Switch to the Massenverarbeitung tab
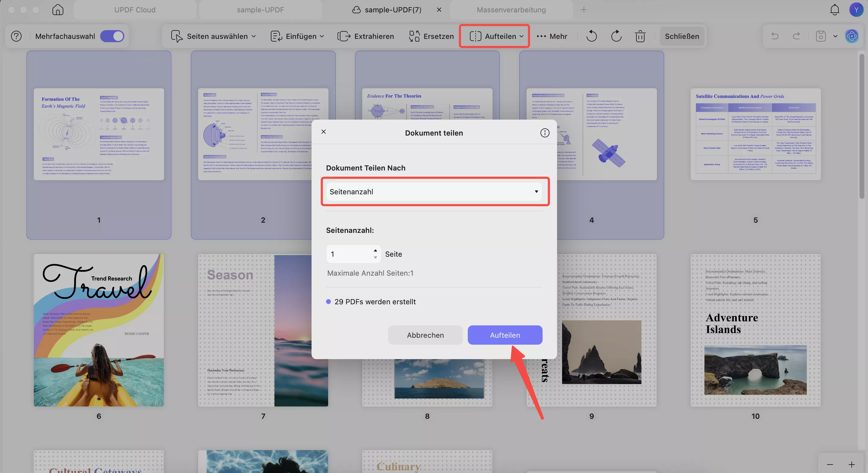Screen dimensions: 868x473 click(x=511, y=9)
